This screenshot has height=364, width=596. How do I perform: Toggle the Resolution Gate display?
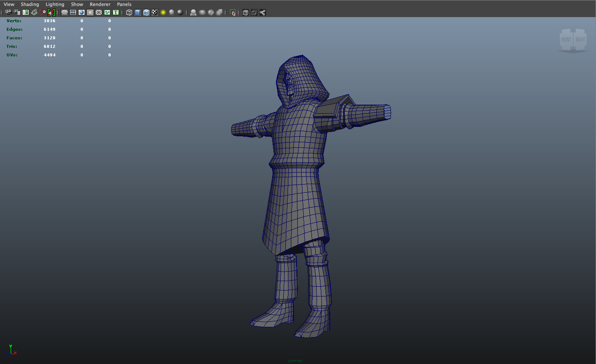[82, 12]
